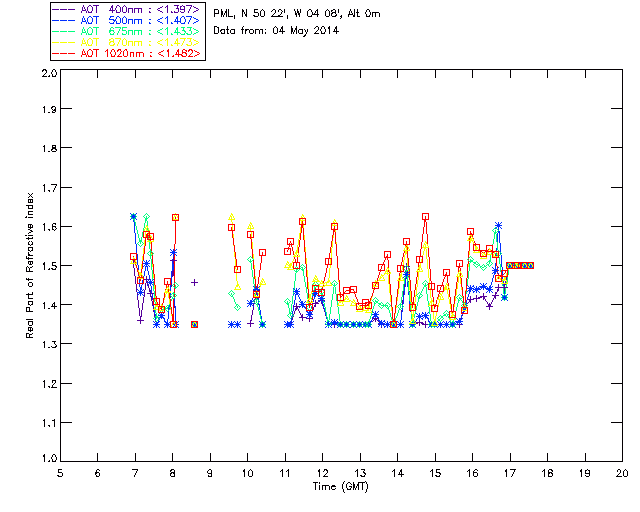Select legend text "AOT 1020nm : <1.482>"
This screenshot has width=640, height=512.
[x=140, y=53]
